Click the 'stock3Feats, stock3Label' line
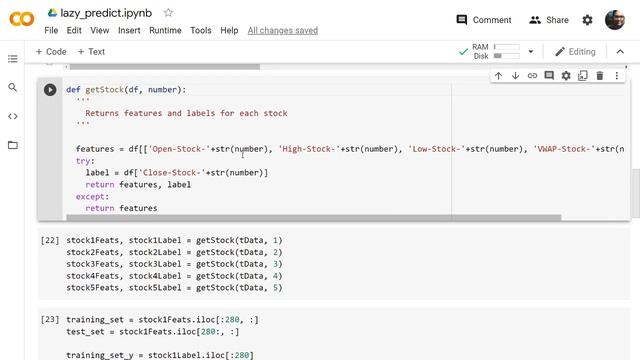This screenshot has height=360, width=640. pos(174,264)
